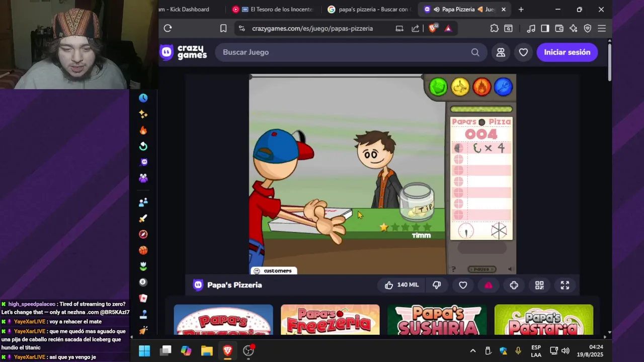Open Brave Rewards triangle icon

[x=448, y=29]
